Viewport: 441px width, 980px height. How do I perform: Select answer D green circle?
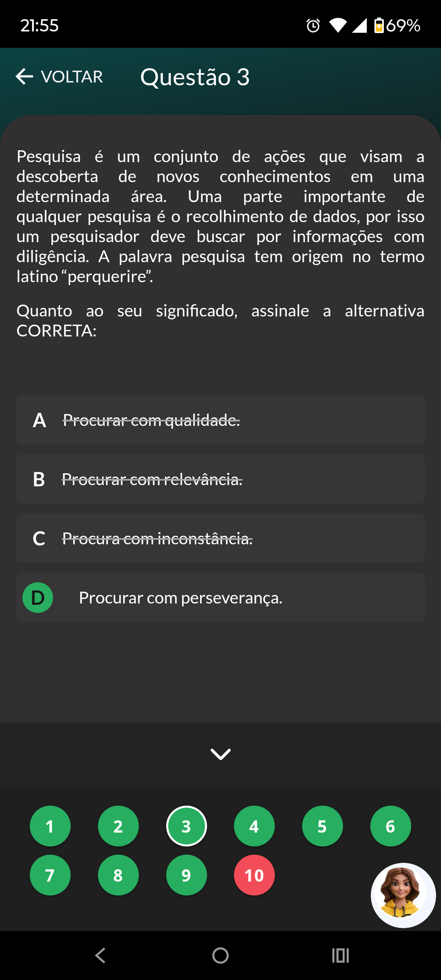click(x=38, y=597)
